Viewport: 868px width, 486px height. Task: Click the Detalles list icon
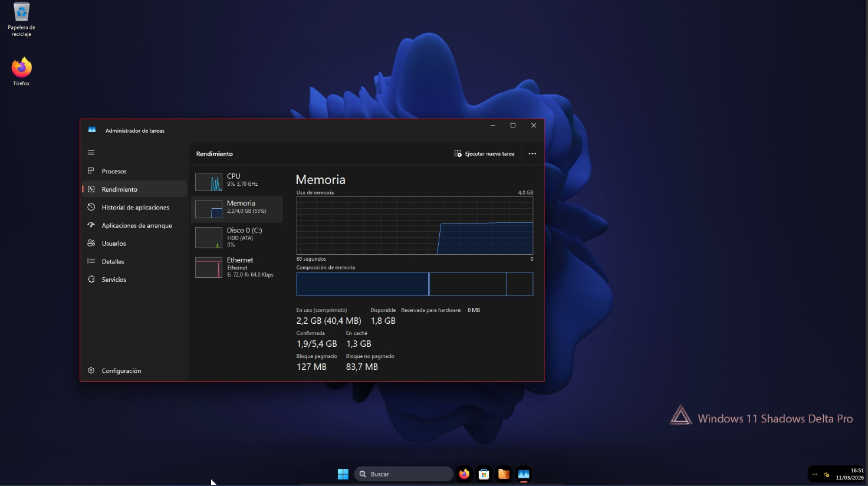click(x=91, y=261)
